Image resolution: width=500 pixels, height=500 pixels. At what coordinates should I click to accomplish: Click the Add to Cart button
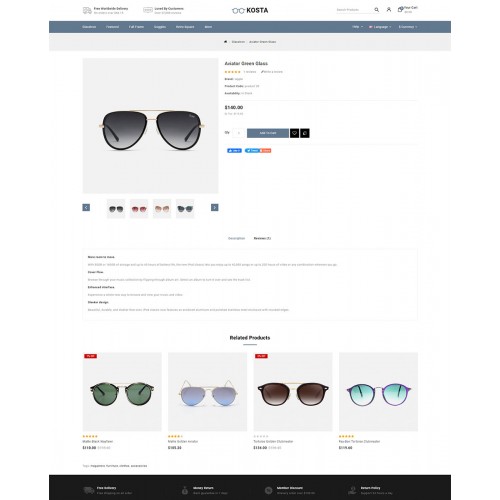(x=268, y=133)
